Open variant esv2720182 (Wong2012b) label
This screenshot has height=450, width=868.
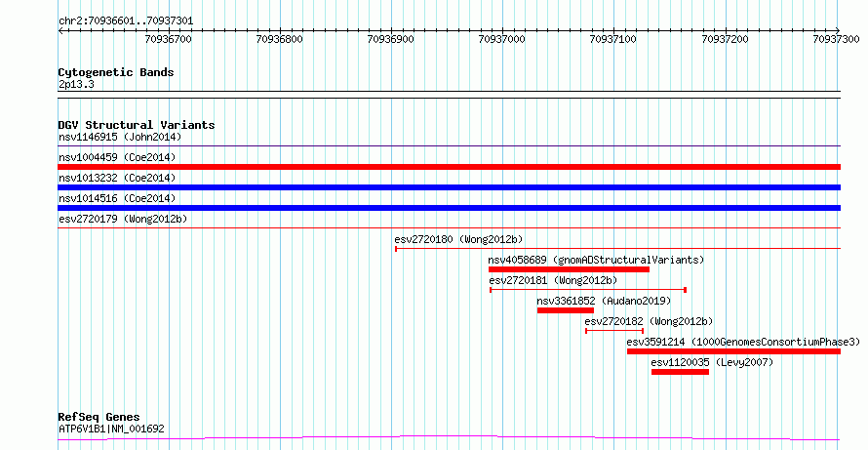click(x=649, y=321)
